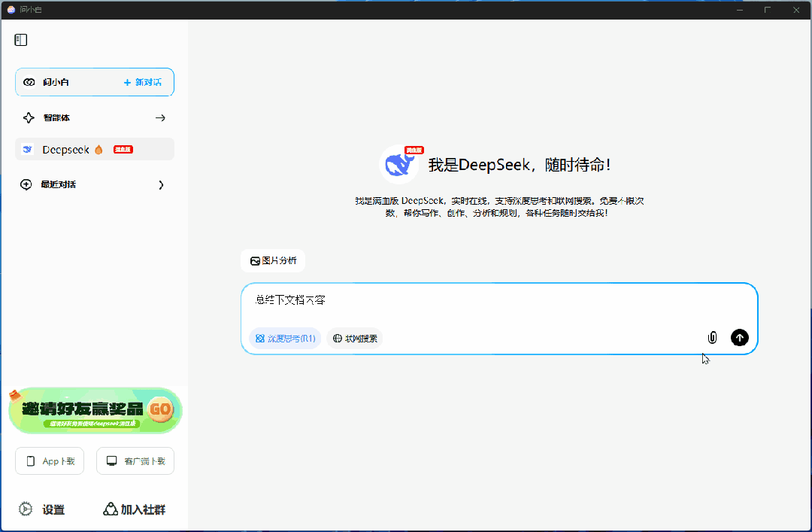Open 设置 settings gear icon

coord(26,509)
